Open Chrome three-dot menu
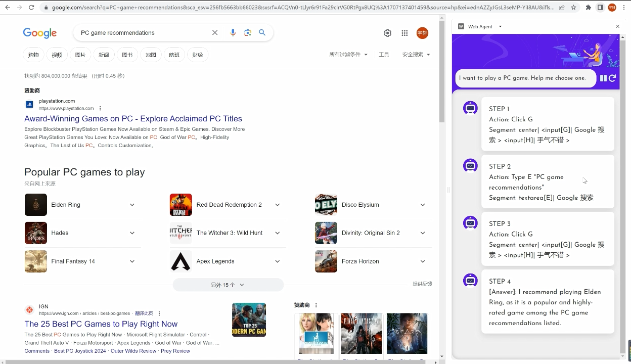Image resolution: width=631 pixels, height=364 pixels. click(x=624, y=8)
